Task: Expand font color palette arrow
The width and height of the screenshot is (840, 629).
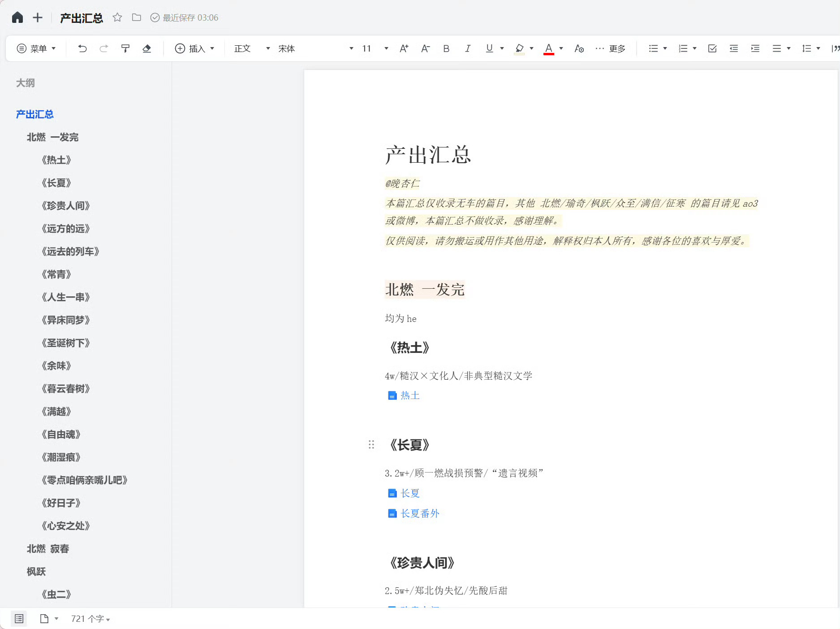Action: tap(561, 48)
